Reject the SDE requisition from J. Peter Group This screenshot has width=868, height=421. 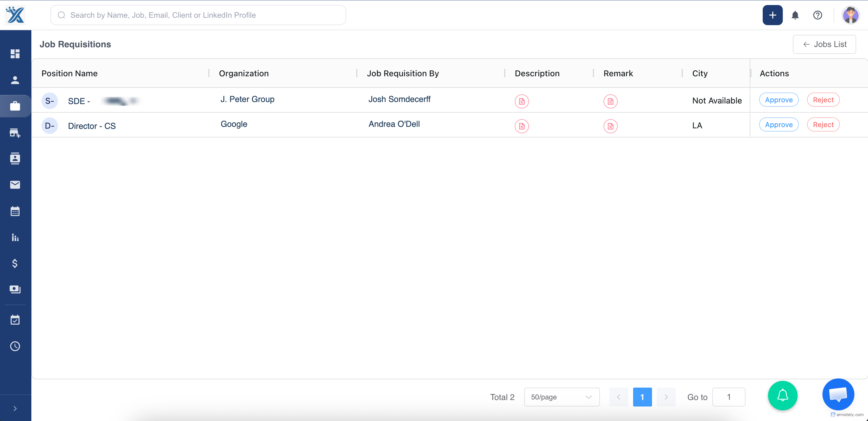tap(823, 100)
